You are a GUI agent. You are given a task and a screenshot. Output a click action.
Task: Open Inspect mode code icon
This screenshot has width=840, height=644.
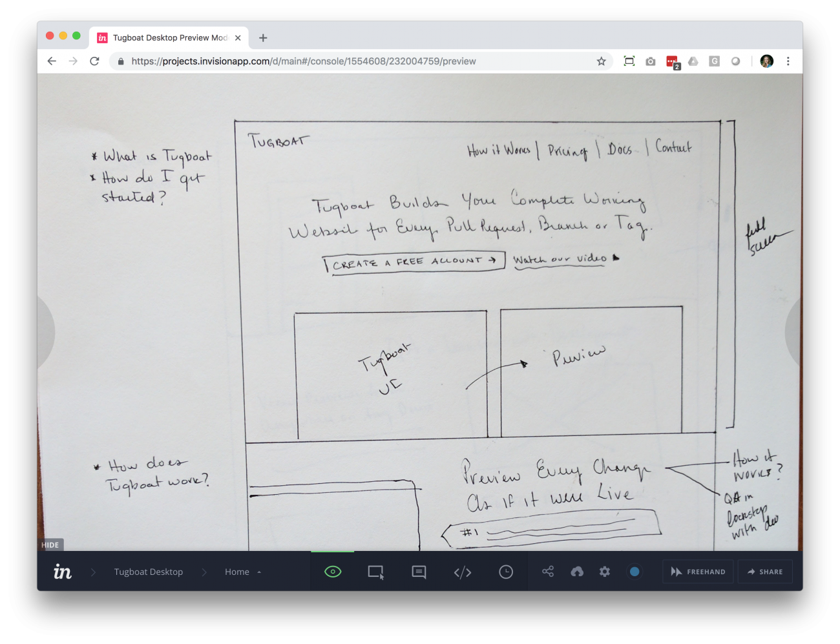(x=463, y=572)
